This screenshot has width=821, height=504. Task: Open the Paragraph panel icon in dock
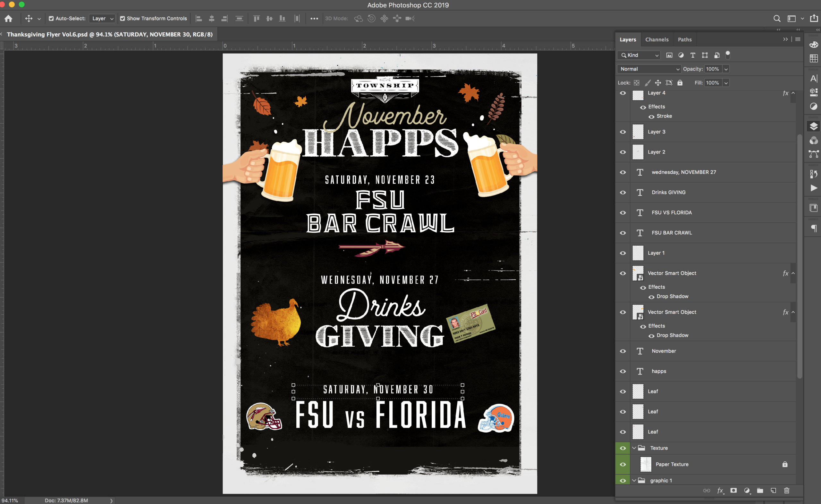pos(814,228)
